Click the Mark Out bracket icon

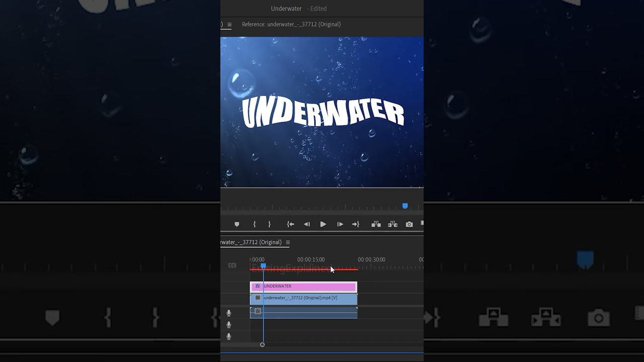click(269, 224)
